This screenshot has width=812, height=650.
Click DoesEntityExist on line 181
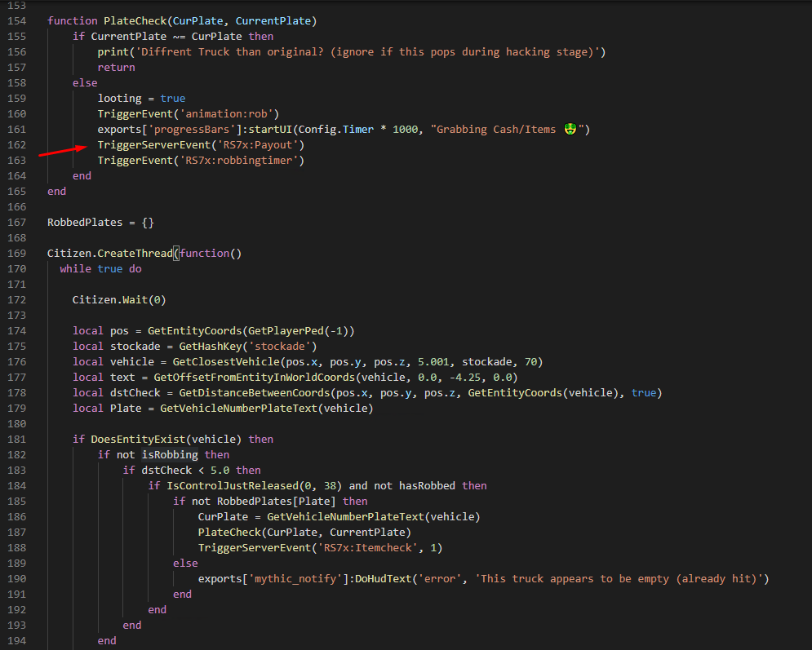(138, 440)
